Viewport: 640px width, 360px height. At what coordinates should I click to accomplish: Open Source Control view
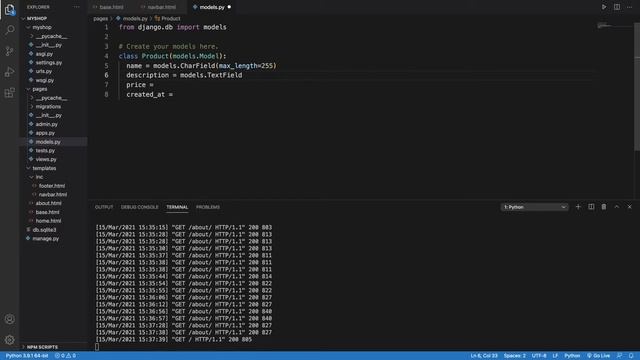pos(9,51)
